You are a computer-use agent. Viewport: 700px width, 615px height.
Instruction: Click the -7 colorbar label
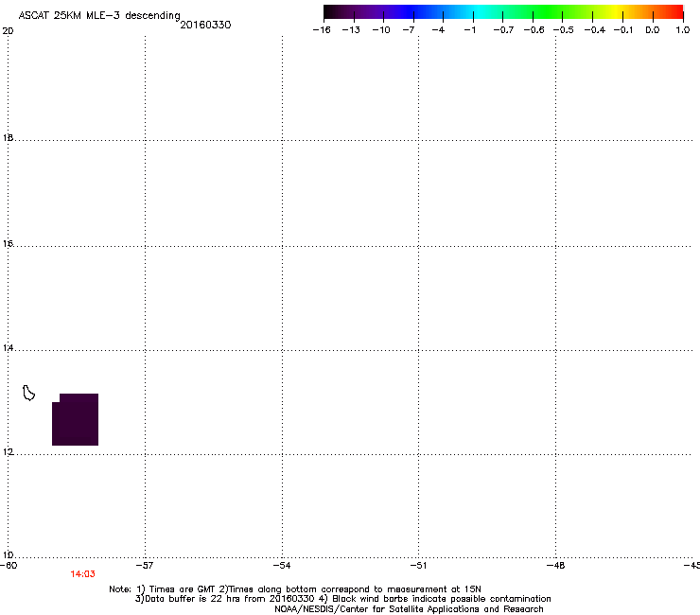[409, 30]
